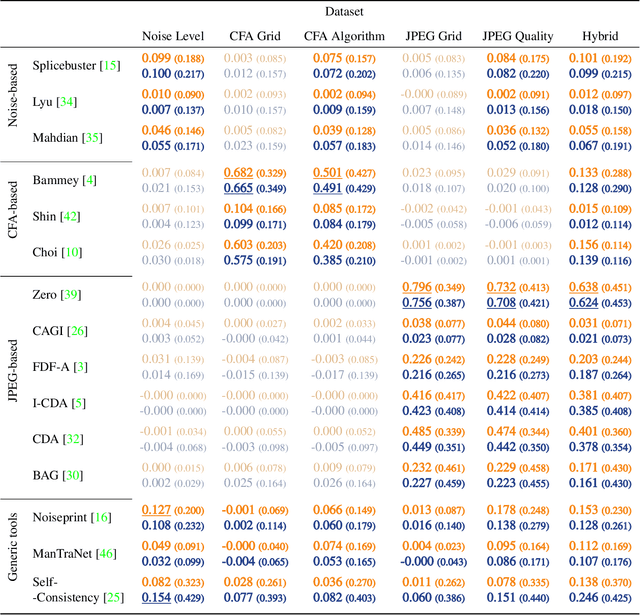Select value 0.575 in Choi row
This screenshot has width=640, height=615.
pyautogui.click(x=238, y=260)
